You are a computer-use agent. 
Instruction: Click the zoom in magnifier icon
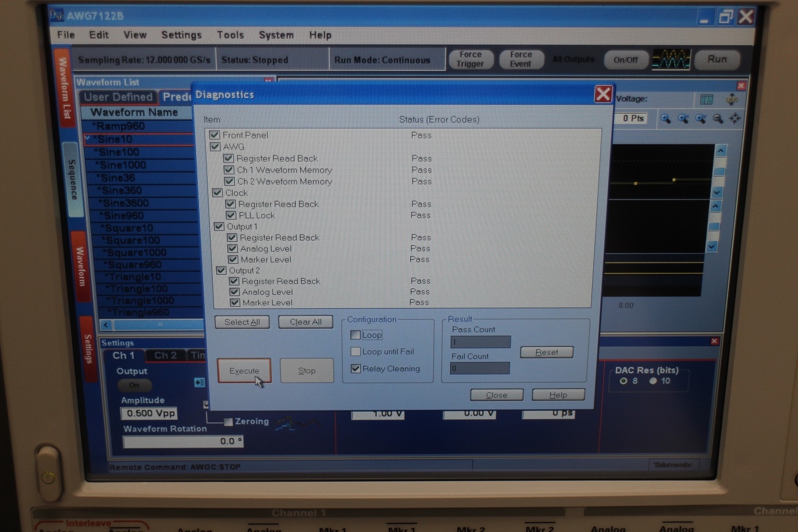click(666, 119)
